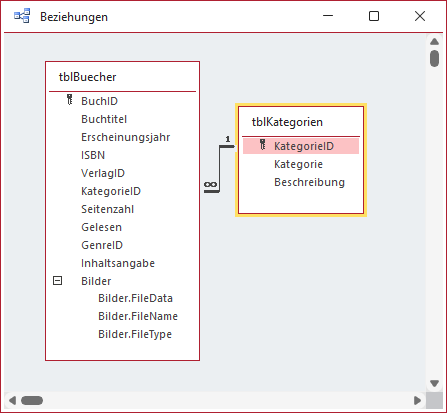Viewport: 447px width, 413px height.
Task: Click the primary key icon beside BuchID
Action: pyautogui.click(x=69, y=100)
